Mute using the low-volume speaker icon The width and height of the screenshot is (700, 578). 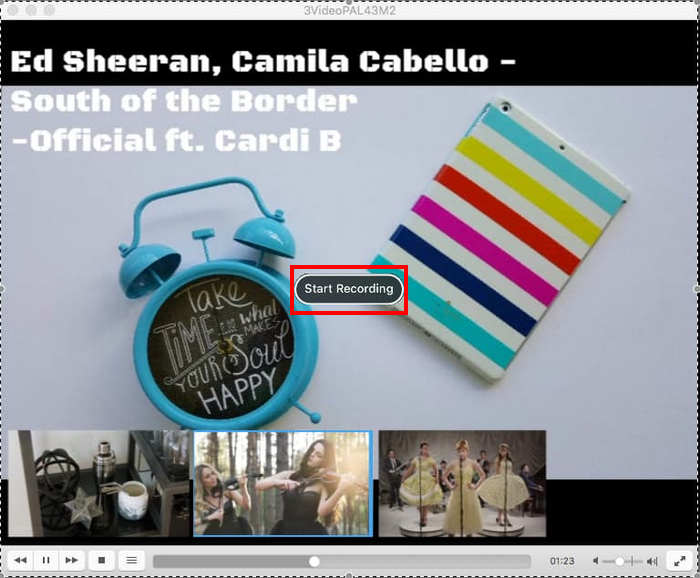[596, 561]
